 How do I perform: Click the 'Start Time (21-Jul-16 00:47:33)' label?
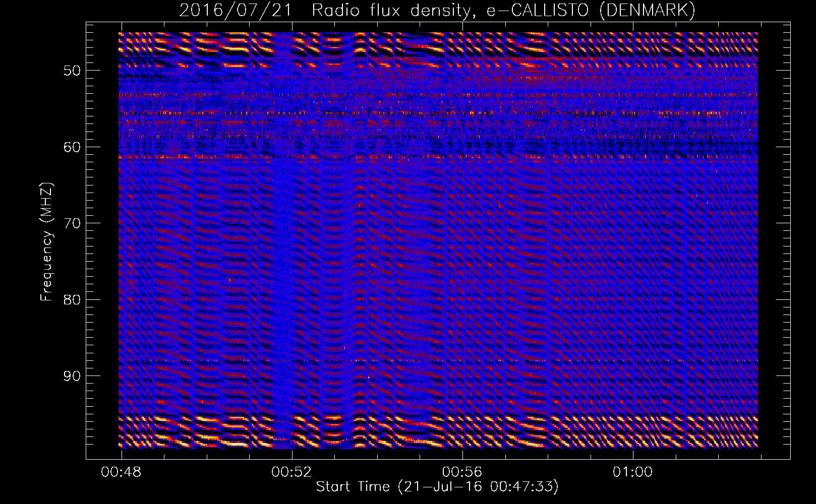point(437,487)
